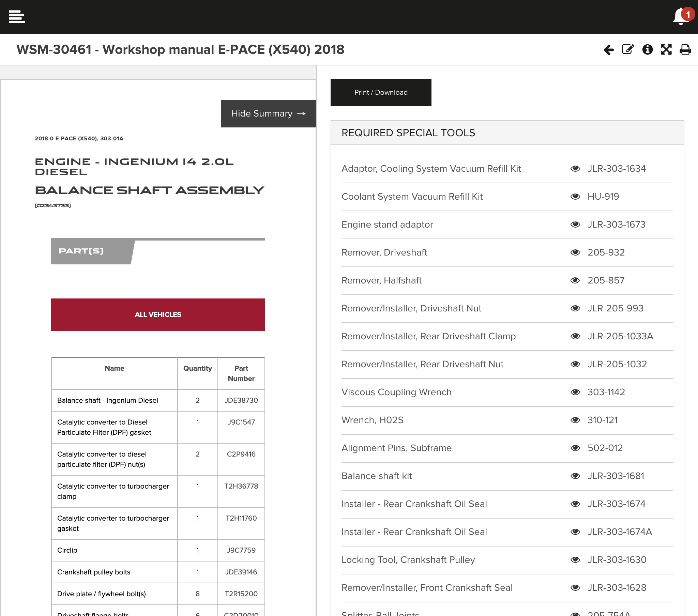Screen dimensions: 698x616
Task: Show the Engine stand adaptor tool image
Action: coord(575,225)
